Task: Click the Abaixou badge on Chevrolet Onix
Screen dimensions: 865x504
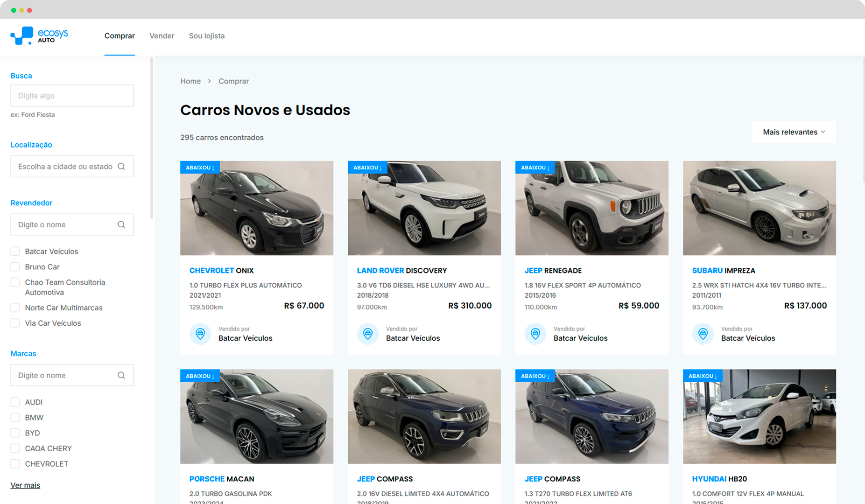Action: [x=200, y=168]
